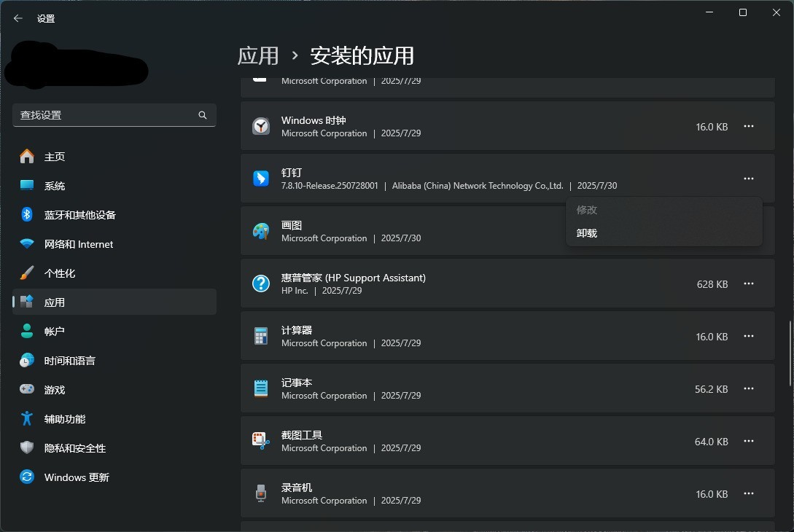The height and width of the screenshot is (532, 794).
Task: Open the options menu for 计算器
Action: click(x=748, y=336)
